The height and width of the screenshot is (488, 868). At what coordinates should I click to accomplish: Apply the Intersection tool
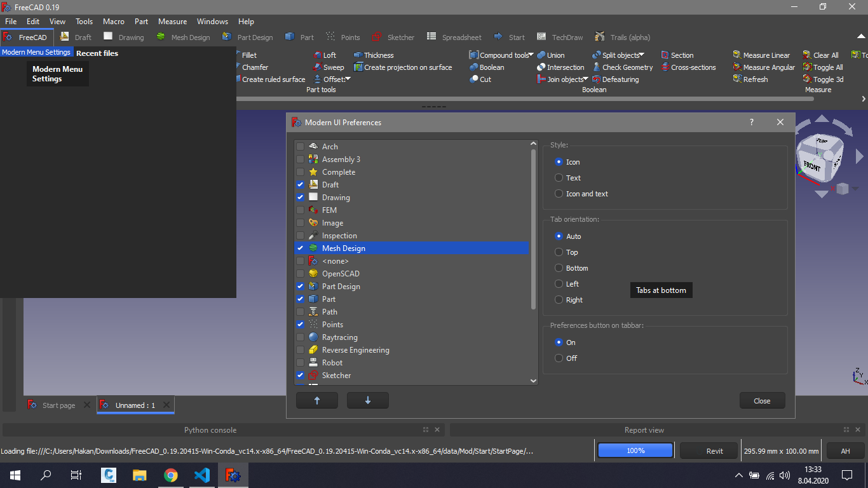tap(560, 67)
